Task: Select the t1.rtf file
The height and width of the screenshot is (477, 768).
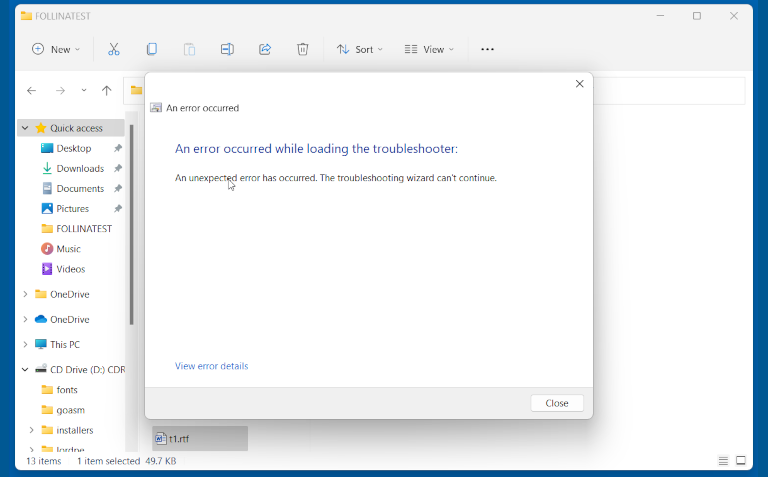Action: click(200, 438)
